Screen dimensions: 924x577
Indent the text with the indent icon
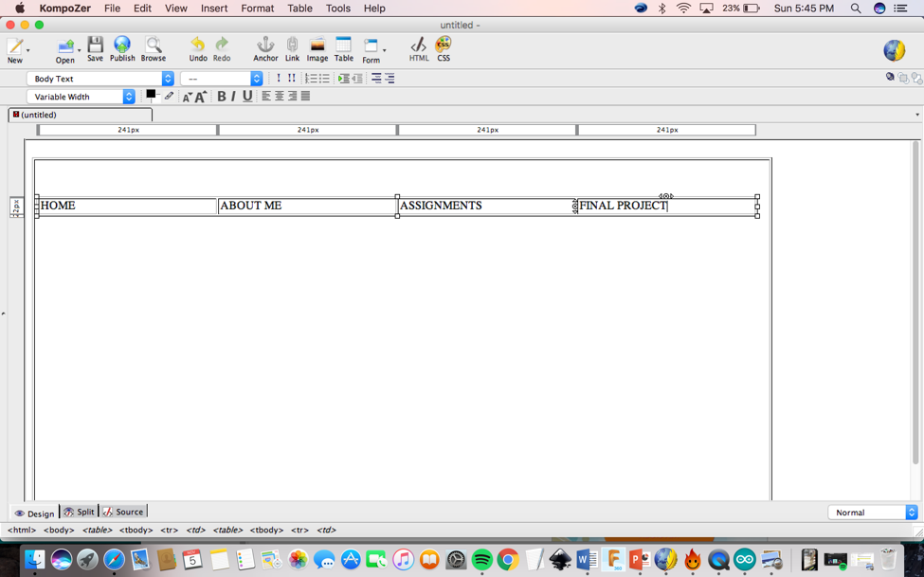pyautogui.click(x=344, y=79)
